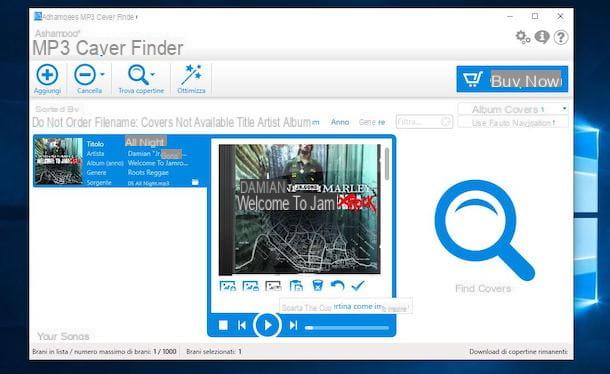This screenshot has height=374, width=610.
Task: Delete cover with the trash bin icon
Action: pyautogui.click(x=317, y=286)
